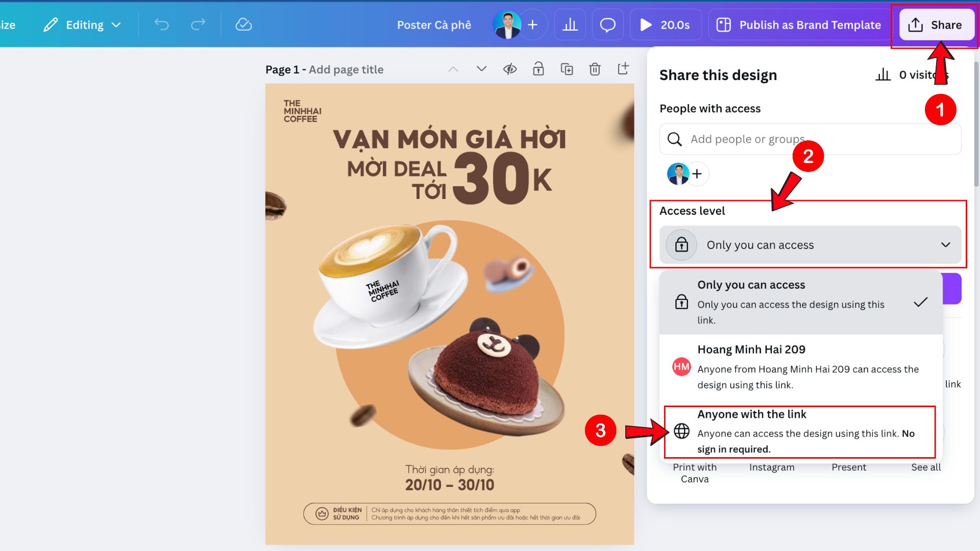Open the Insights bar chart icon
Screen dimensions: 980x551
570,24
